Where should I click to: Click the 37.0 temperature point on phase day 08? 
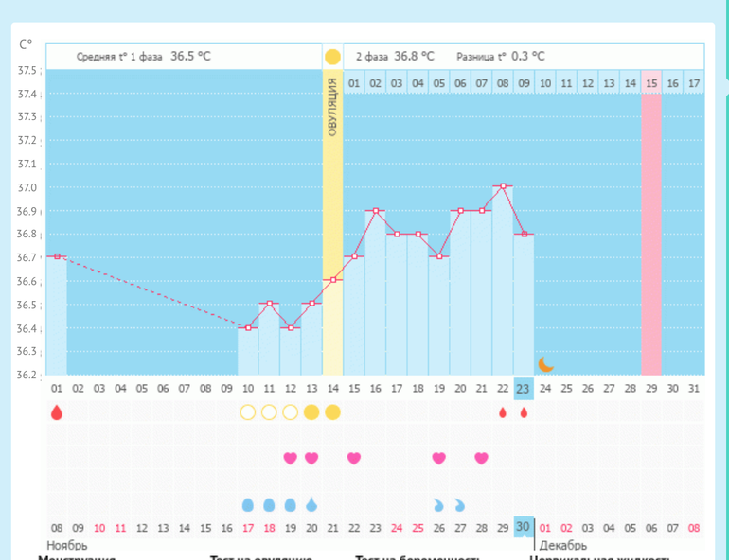click(x=503, y=186)
